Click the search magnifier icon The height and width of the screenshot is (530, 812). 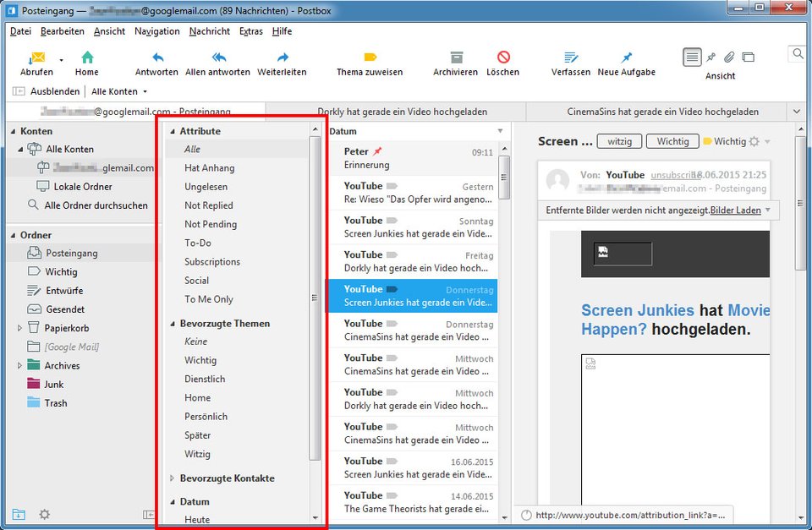click(798, 53)
